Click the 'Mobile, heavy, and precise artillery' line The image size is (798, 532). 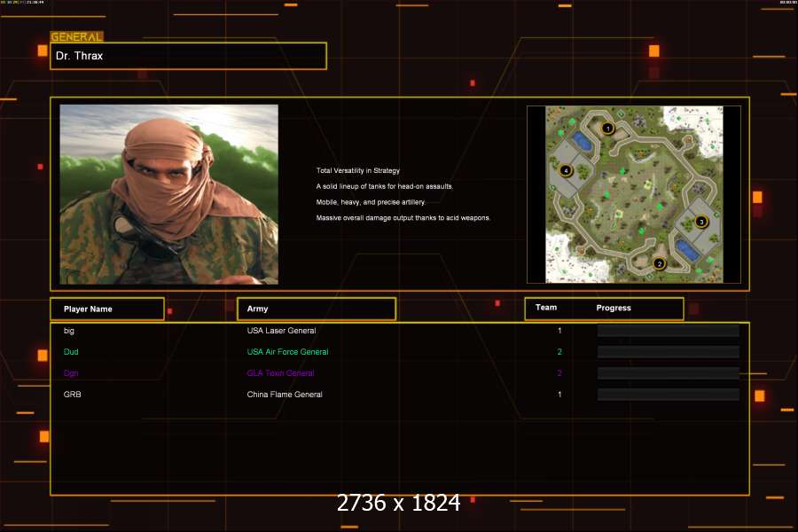point(371,202)
